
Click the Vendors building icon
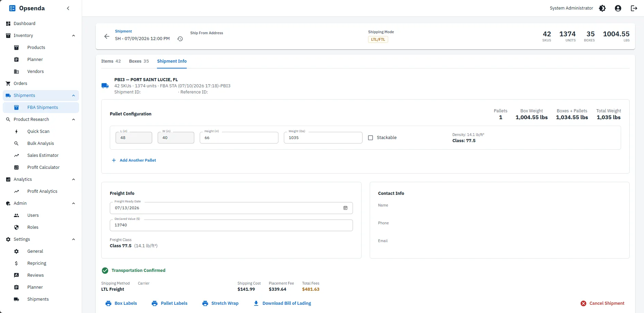click(16, 72)
